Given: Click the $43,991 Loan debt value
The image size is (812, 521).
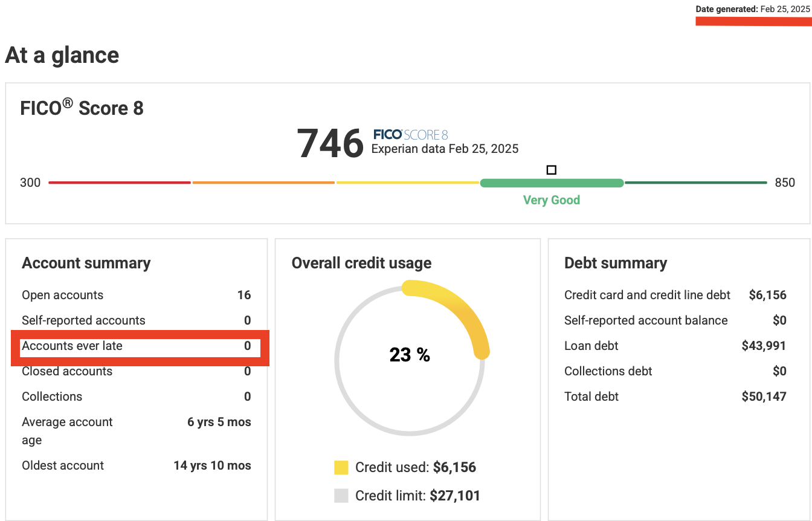Looking at the screenshot, I should pos(764,346).
